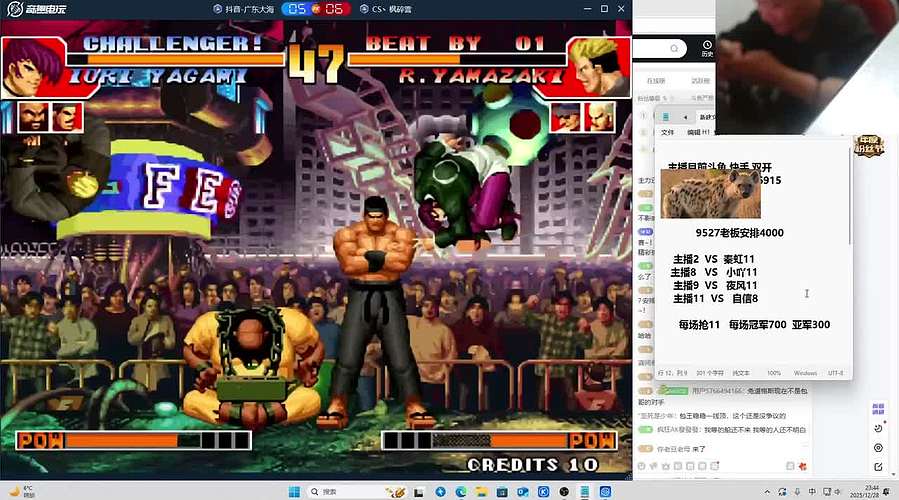The image size is (899, 500).
Task: Click the hyena image in the note
Action: click(710, 194)
